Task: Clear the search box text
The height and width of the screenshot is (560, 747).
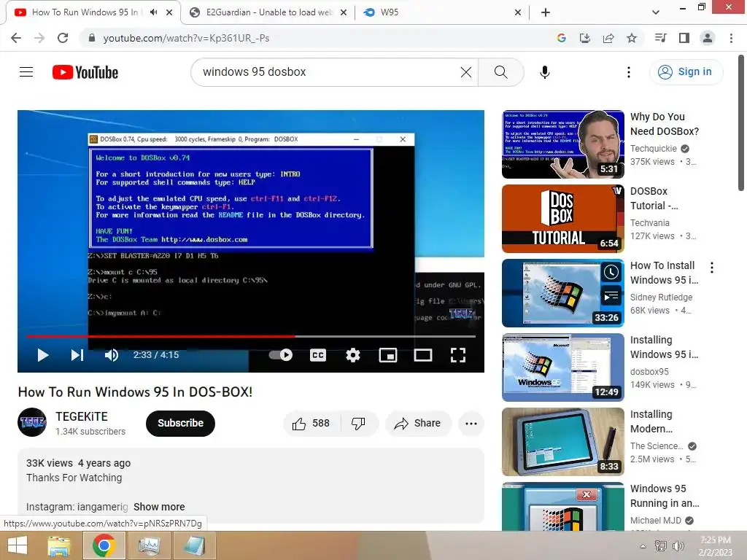Action: click(466, 72)
